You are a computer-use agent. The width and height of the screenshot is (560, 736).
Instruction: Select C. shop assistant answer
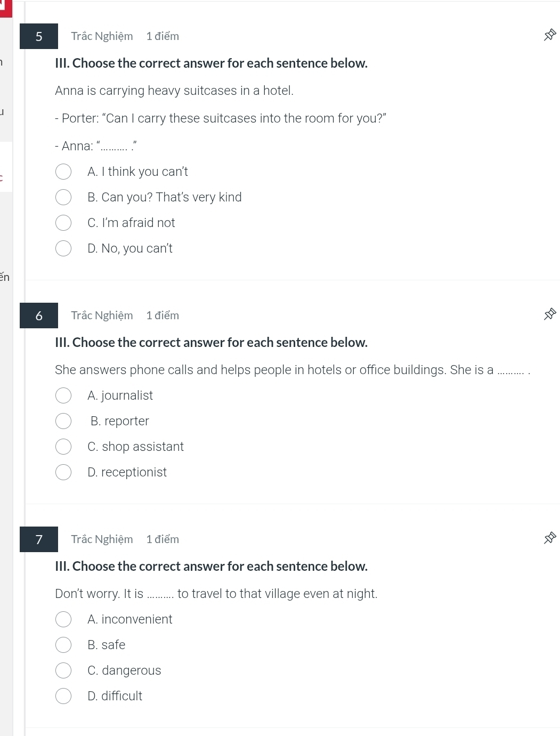63,447
